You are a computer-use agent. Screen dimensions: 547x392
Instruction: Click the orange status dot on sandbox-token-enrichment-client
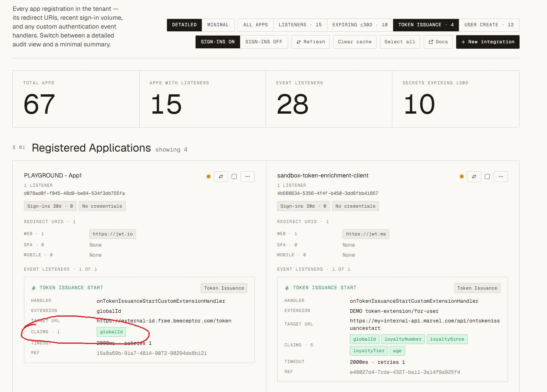[x=462, y=177]
